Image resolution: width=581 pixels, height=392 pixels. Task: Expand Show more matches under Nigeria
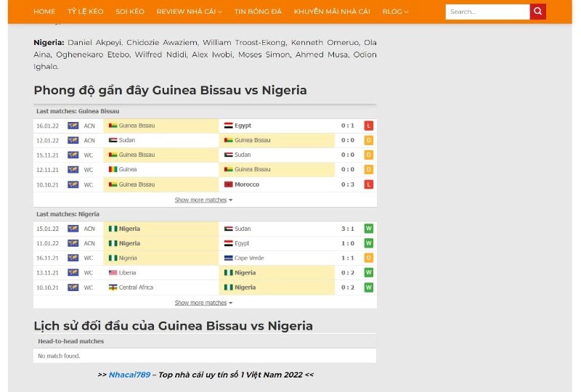[x=203, y=303]
